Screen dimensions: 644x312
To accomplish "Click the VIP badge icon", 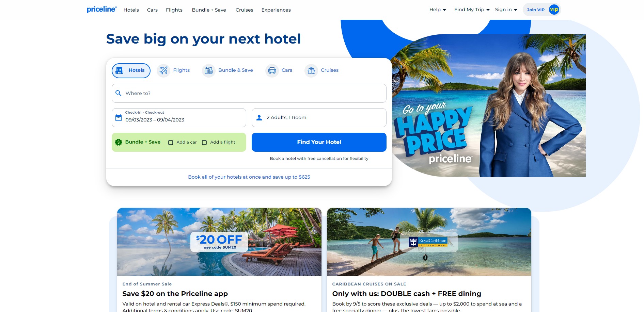I will point(554,10).
